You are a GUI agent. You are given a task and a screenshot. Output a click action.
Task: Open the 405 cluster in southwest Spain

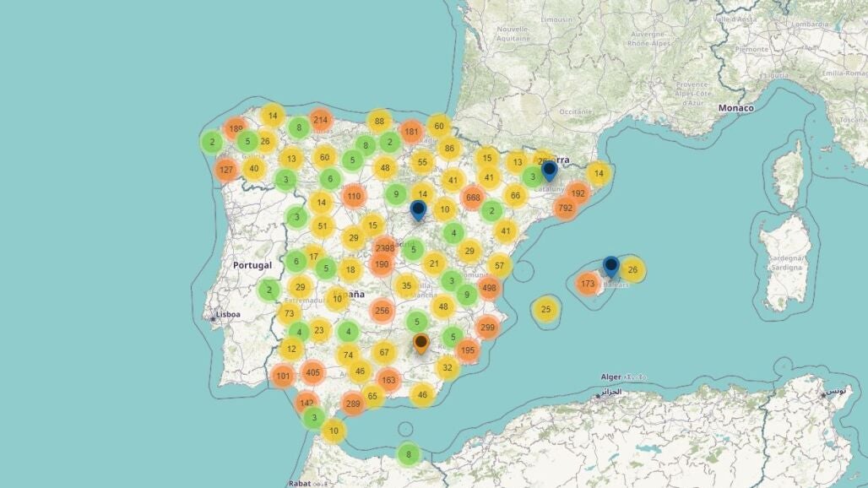[313, 371]
